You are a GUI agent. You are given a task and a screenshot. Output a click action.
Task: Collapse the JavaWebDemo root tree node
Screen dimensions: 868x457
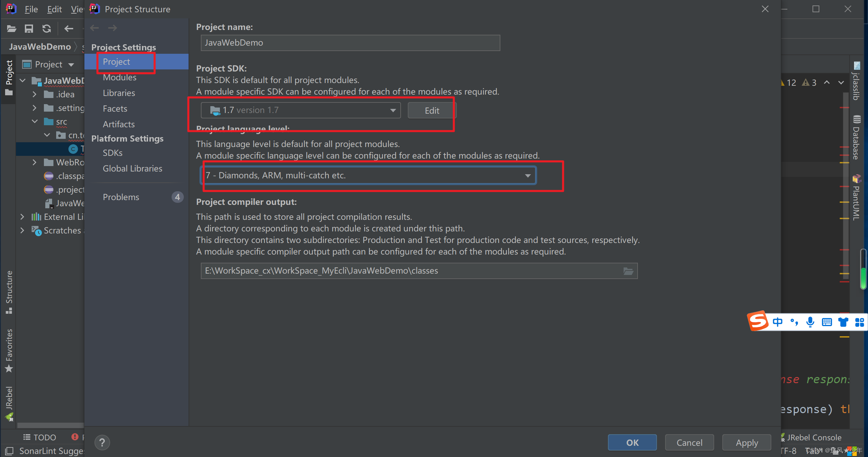23,81
